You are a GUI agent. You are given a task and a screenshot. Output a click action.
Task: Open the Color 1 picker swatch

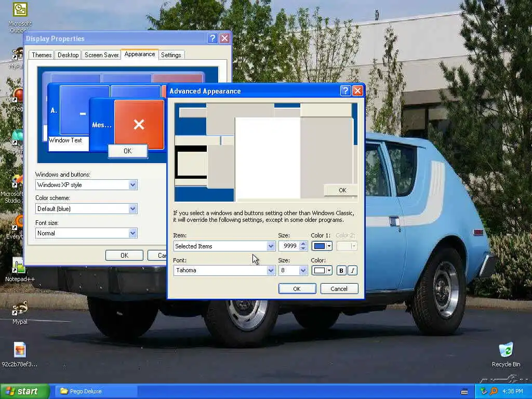coord(322,246)
